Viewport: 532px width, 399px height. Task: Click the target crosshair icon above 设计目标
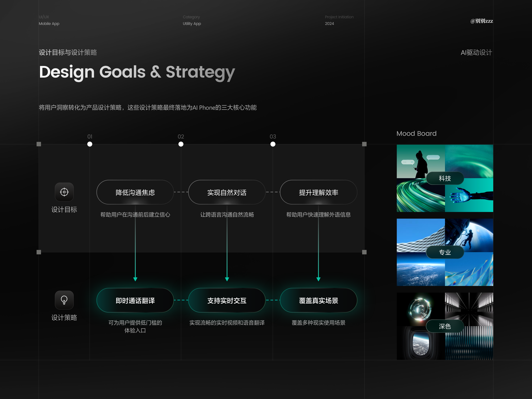pyautogui.click(x=64, y=192)
